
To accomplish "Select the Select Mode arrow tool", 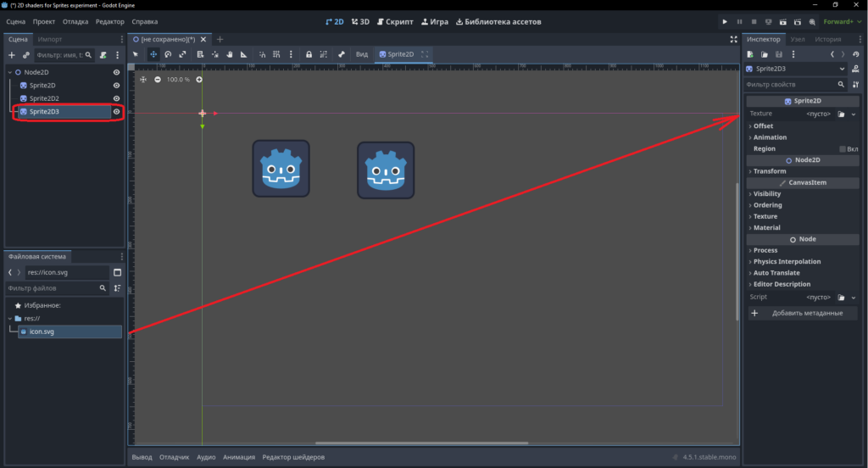I will click(x=136, y=54).
